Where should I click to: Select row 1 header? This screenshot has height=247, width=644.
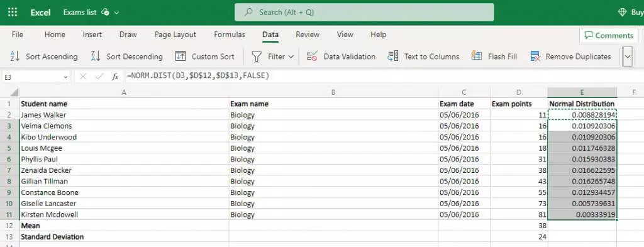point(9,104)
